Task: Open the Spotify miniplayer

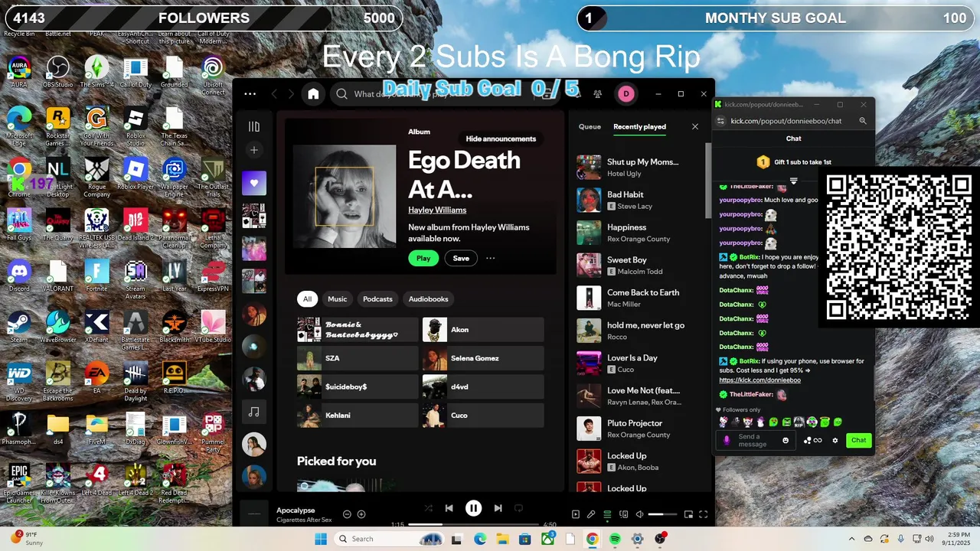Action: click(x=688, y=514)
